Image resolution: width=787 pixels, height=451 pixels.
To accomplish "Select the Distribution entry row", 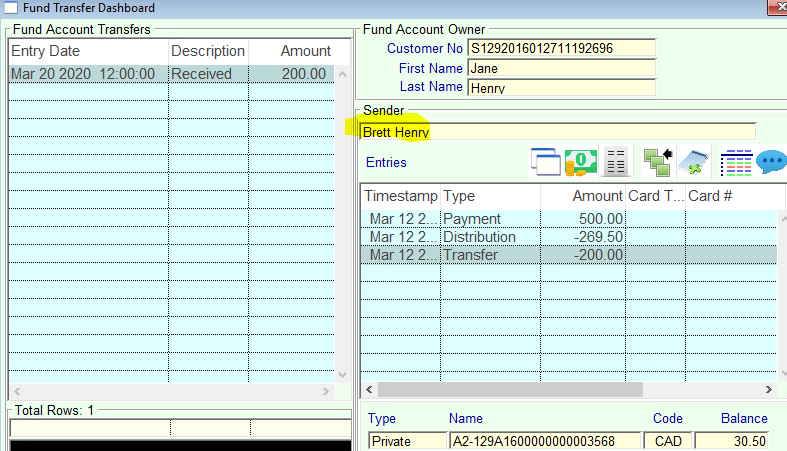I will [x=569, y=237].
